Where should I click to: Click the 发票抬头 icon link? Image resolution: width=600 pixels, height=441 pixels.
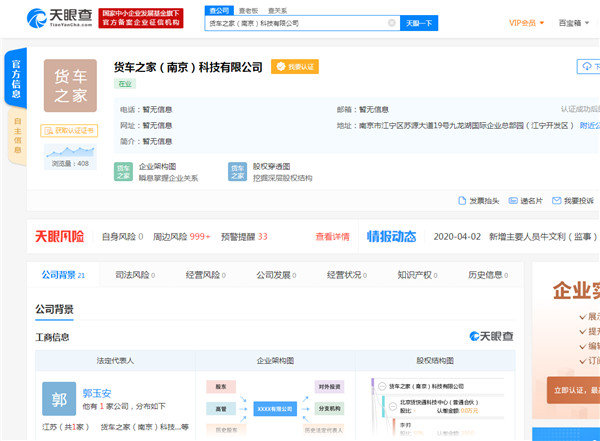coord(479,201)
